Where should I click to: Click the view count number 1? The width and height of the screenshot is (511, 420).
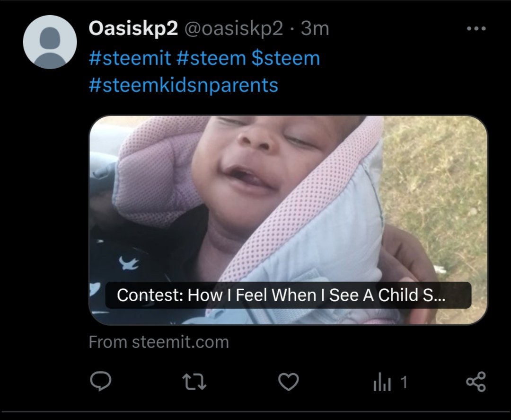click(404, 382)
